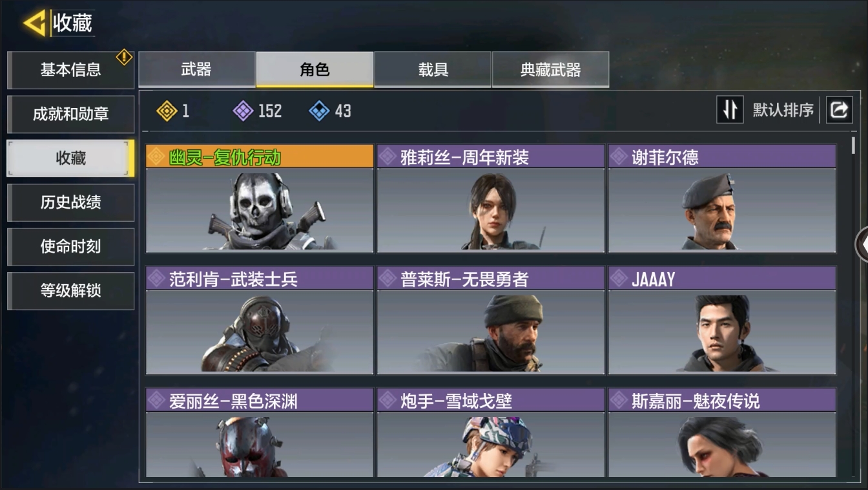
Task: Select the 谢菲尔德 character portrait
Action: tap(722, 210)
